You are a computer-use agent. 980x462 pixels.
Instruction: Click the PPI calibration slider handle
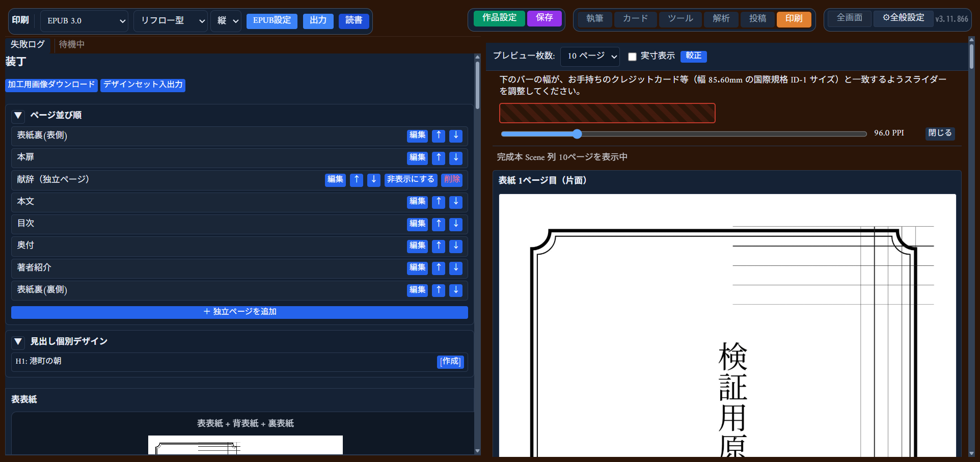click(x=577, y=134)
